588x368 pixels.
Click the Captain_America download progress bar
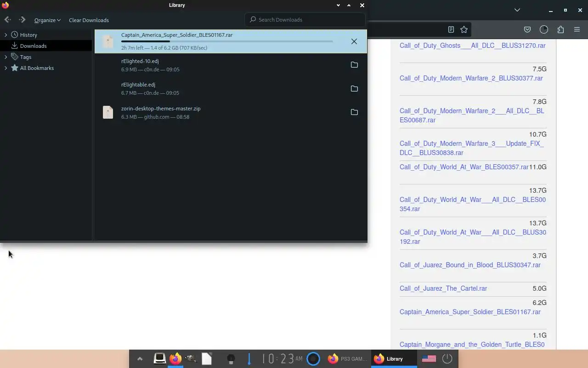pyautogui.click(x=227, y=41)
